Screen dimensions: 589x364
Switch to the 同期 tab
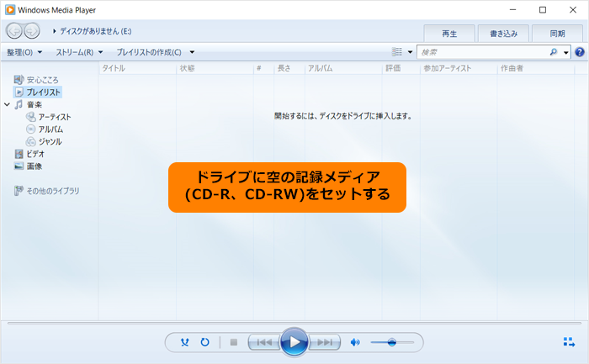557,34
